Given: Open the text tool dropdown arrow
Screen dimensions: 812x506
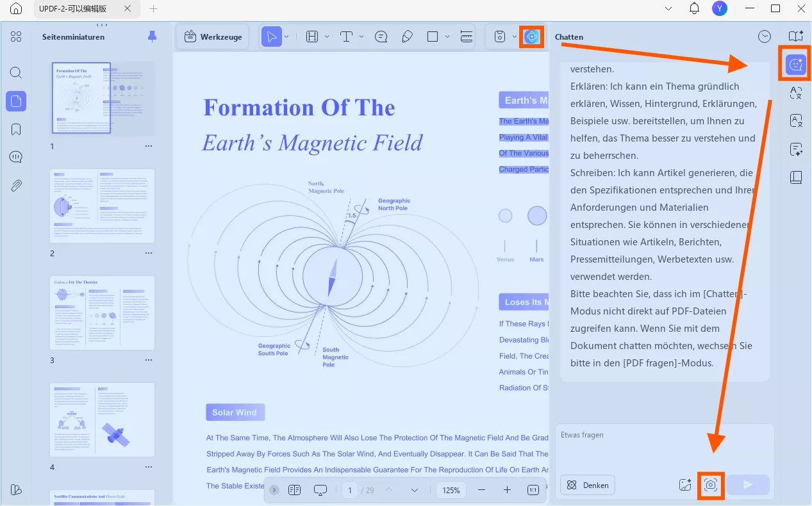Looking at the screenshot, I should [x=361, y=37].
